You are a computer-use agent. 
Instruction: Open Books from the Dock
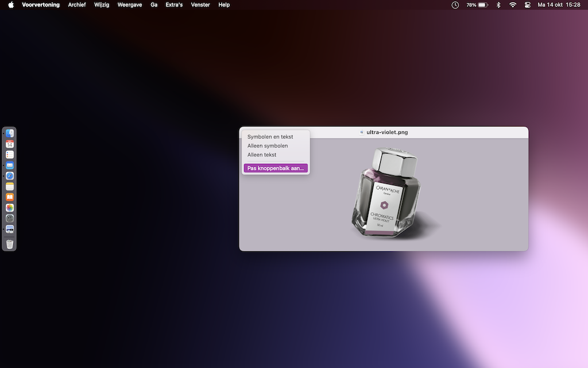[x=10, y=197]
